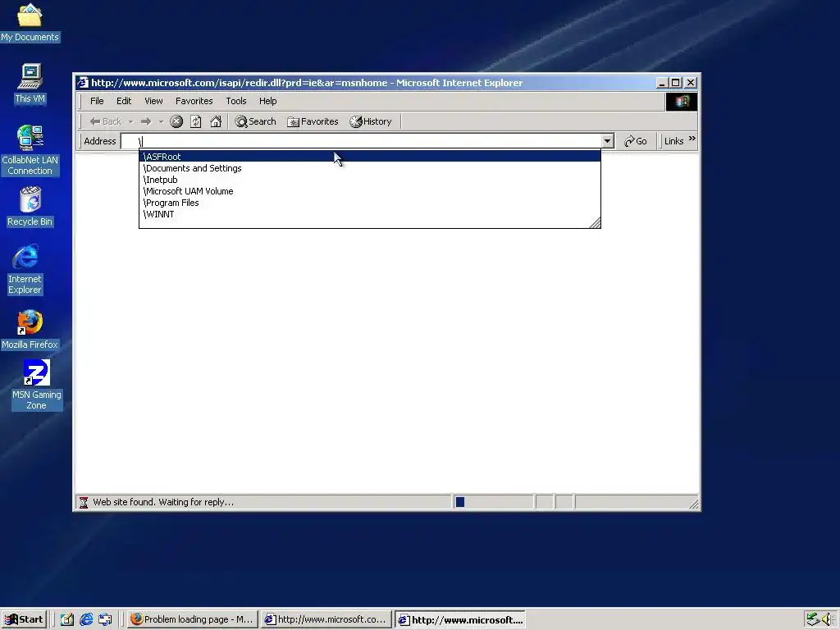840x630 pixels.
Task: Refresh the current page
Action: coord(196,121)
